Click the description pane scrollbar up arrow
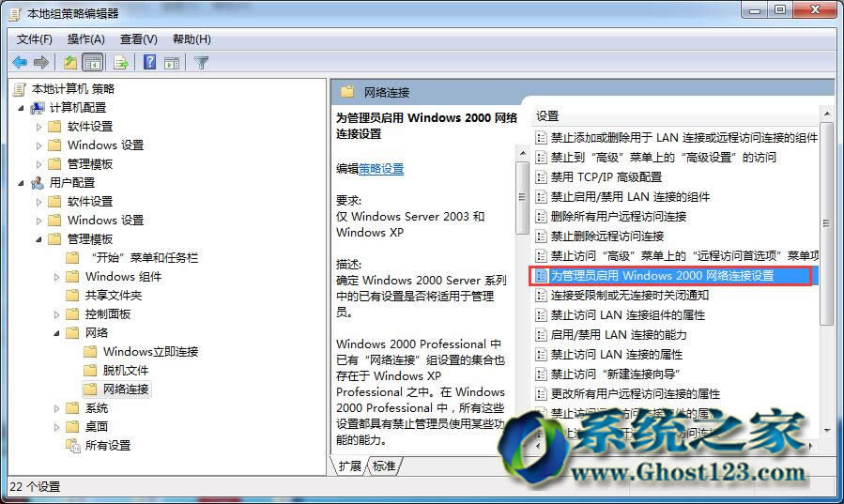Screen dimensions: 844x504 522,153
